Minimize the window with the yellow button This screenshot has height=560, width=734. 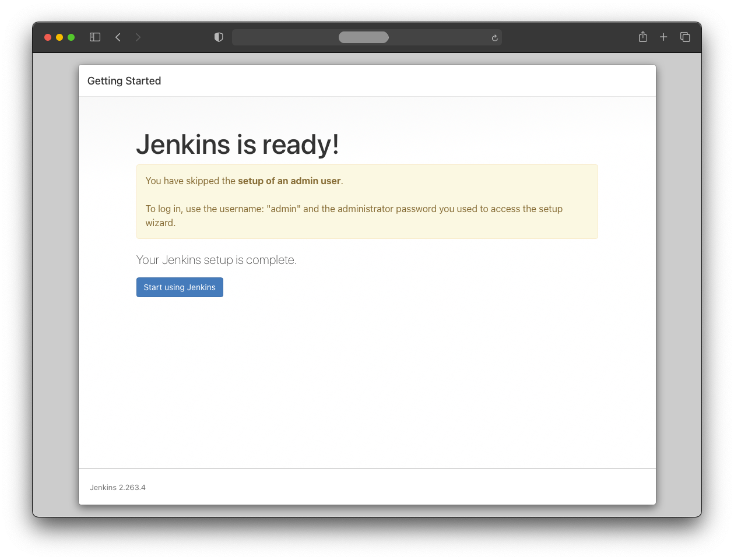point(59,37)
